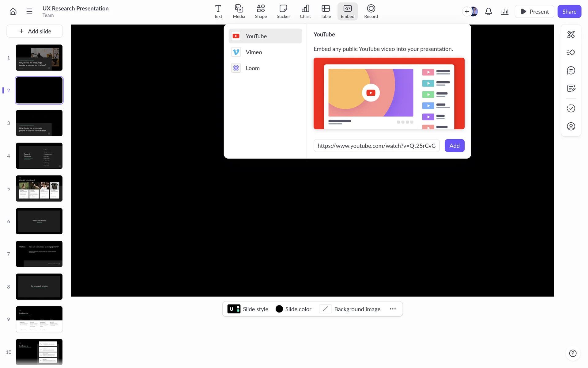Open Slide style options
The height and width of the screenshot is (368, 588).
point(248,309)
